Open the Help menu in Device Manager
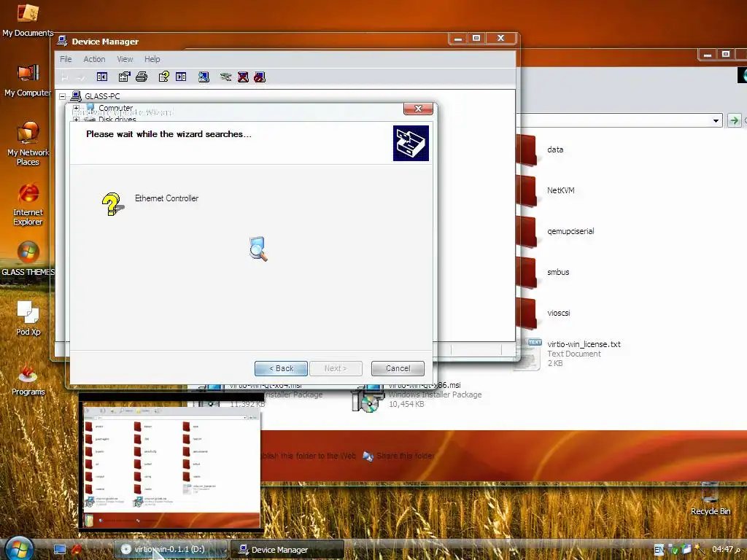 (152, 59)
